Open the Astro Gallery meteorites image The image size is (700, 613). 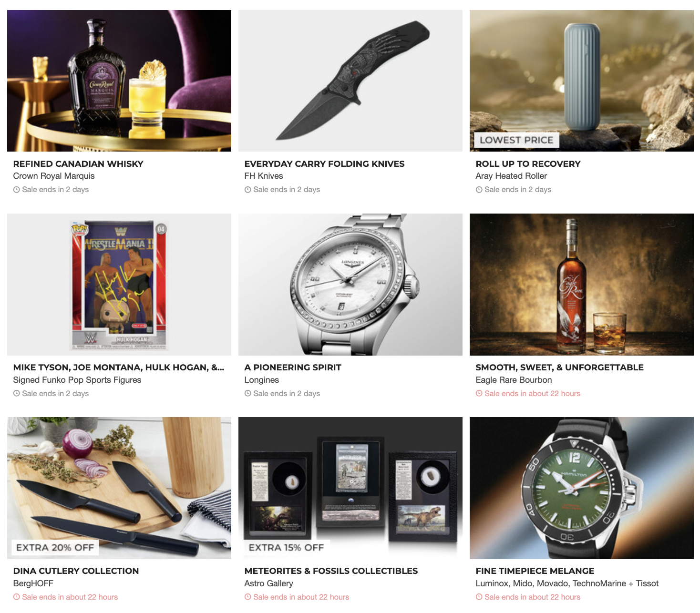350,488
